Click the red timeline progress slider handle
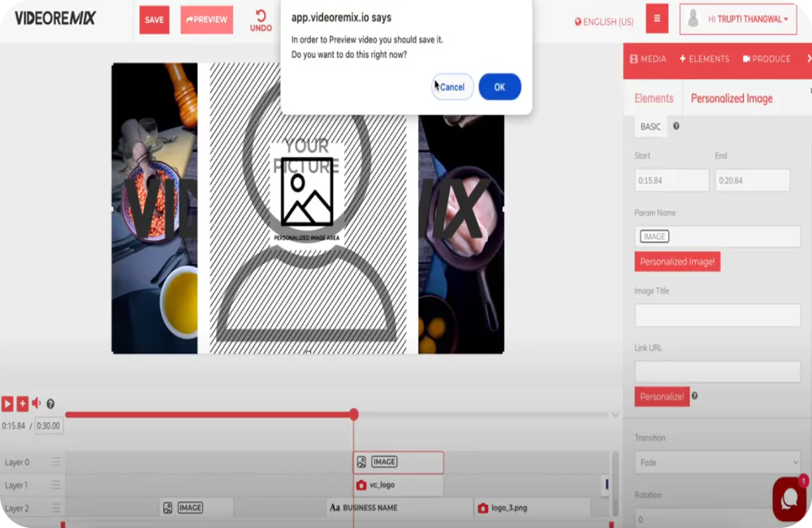The image size is (812, 528). pos(354,414)
